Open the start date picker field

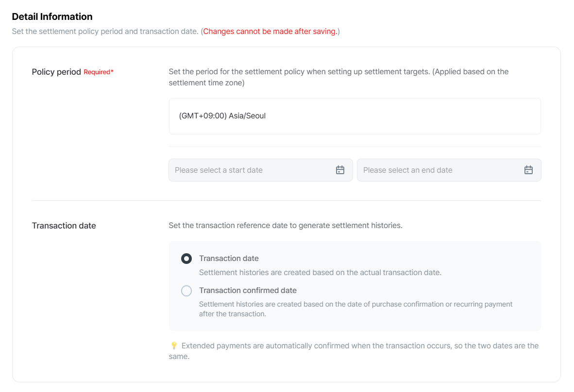[x=261, y=170]
